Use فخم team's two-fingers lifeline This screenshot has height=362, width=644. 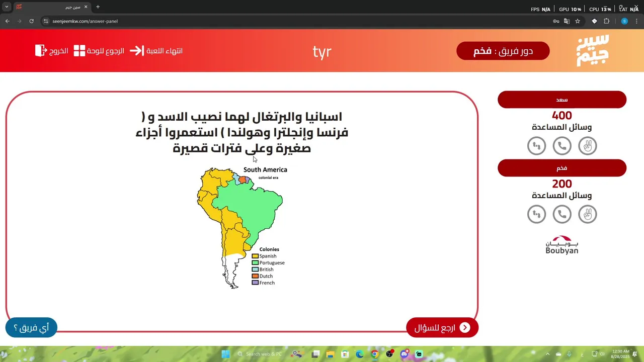[x=587, y=214]
